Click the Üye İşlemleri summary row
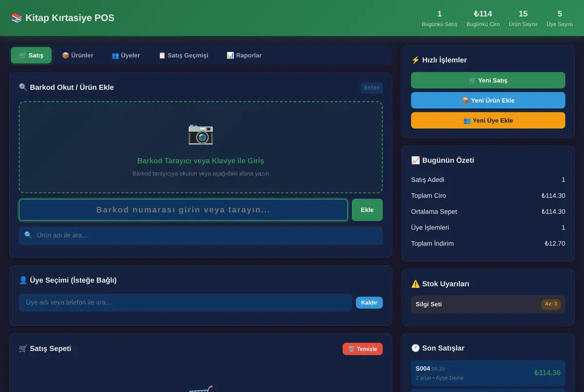This screenshot has height=392, width=584. [x=488, y=228]
